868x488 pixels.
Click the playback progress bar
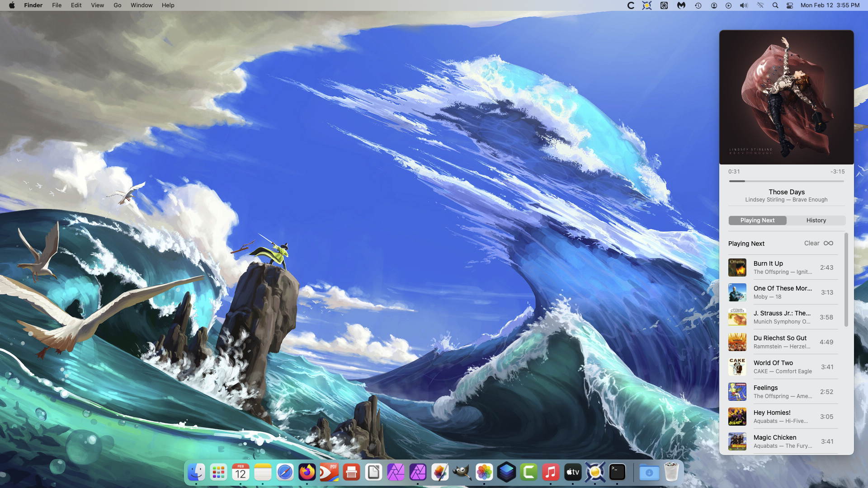coord(786,181)
